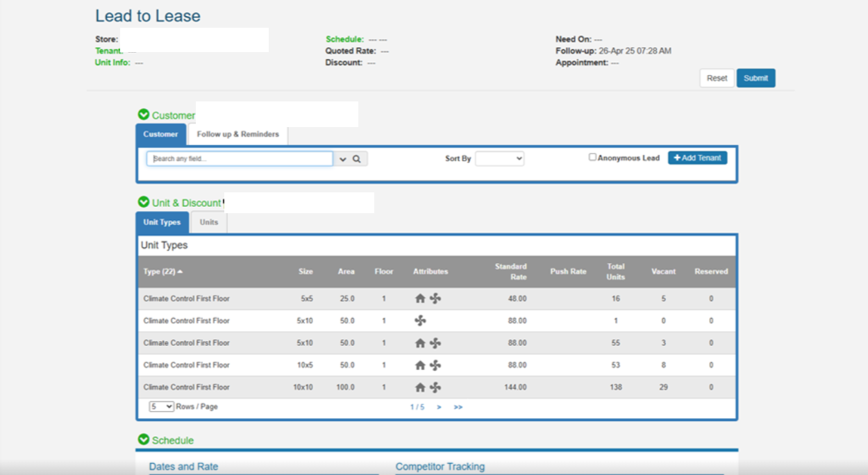
Task: Click the Follow-up date 26-Apr 25 07:28 AM
Action: [x=635, y=51]
